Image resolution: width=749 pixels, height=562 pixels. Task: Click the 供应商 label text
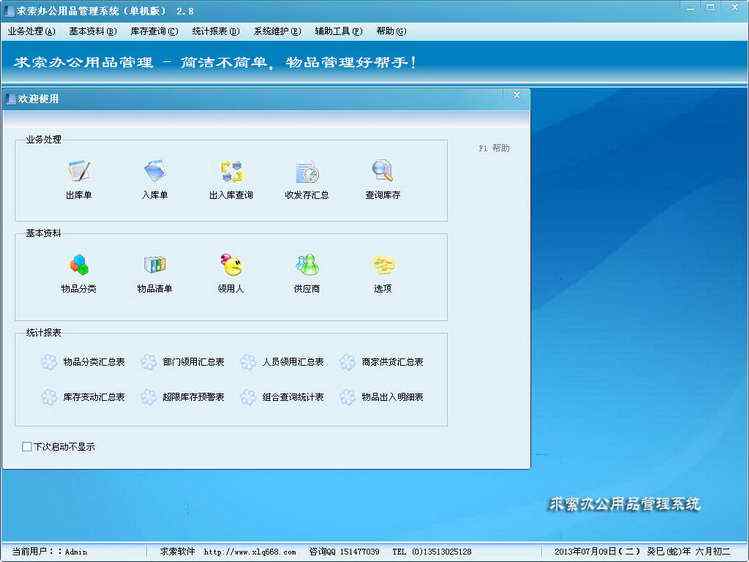pos(307,289)
